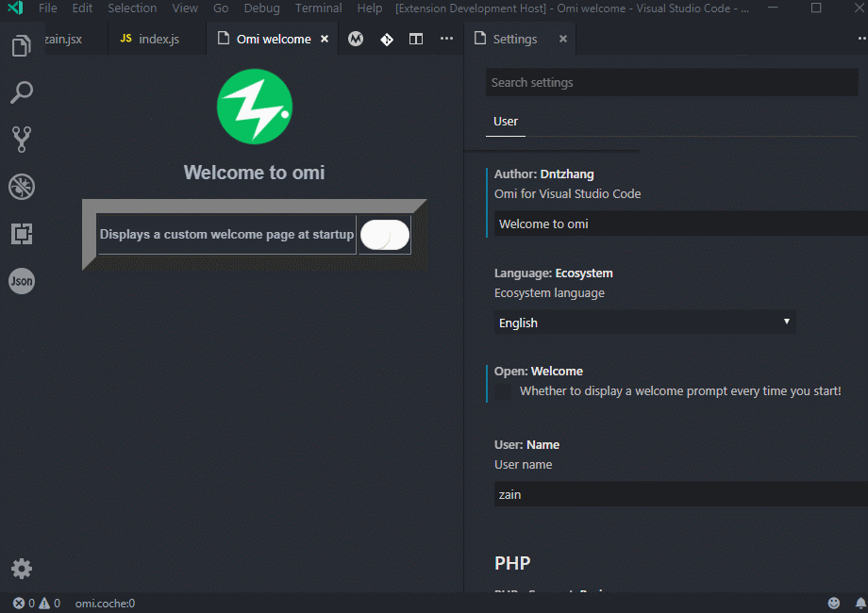
Task: Open the Debug menu
Action: point(262,8)
